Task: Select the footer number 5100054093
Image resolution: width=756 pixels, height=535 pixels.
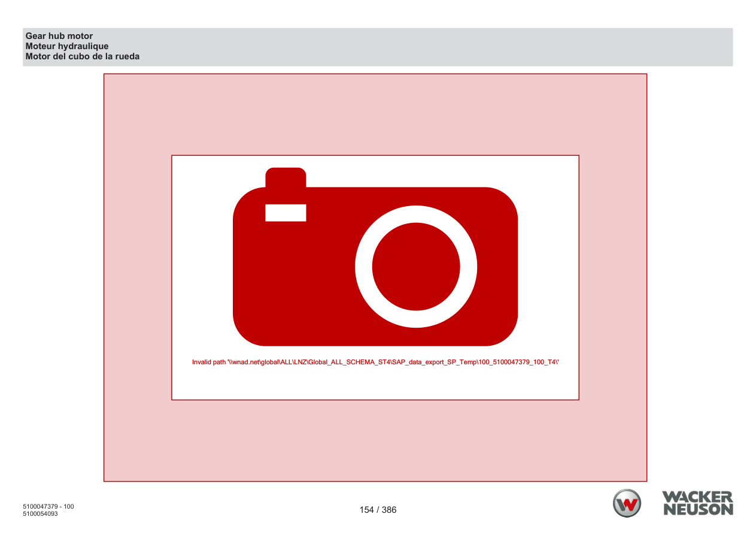Action: [x=41, y=513]
